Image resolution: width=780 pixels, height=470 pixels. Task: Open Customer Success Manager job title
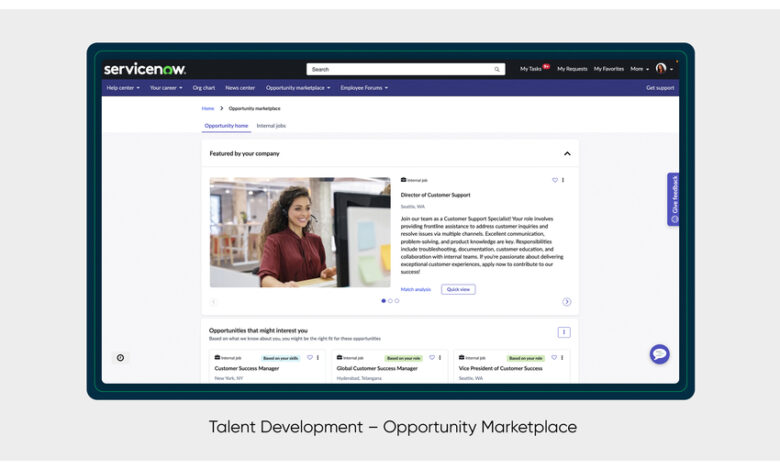point(247,369)
